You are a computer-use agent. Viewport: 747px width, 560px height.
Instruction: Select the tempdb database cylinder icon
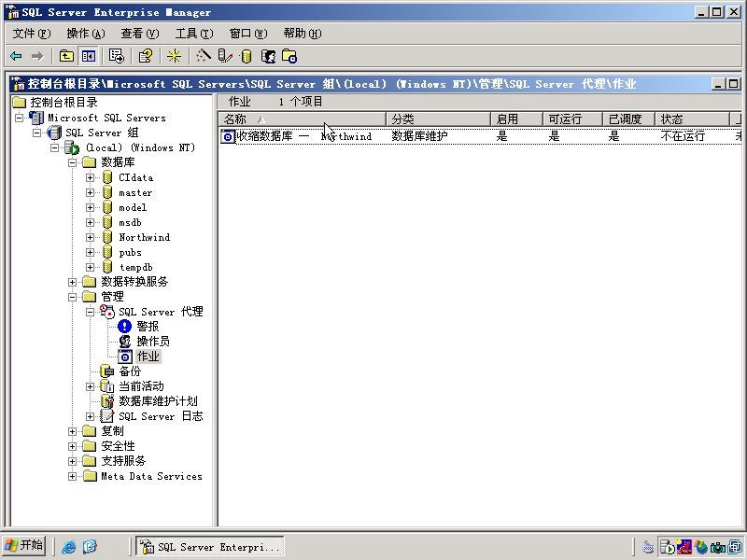tap(107, 267)
